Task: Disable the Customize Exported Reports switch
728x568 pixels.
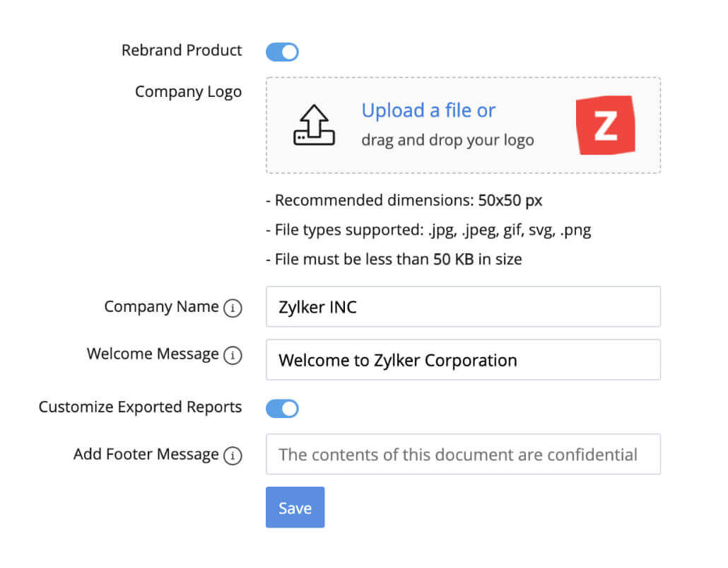Action: coord(282,408)
